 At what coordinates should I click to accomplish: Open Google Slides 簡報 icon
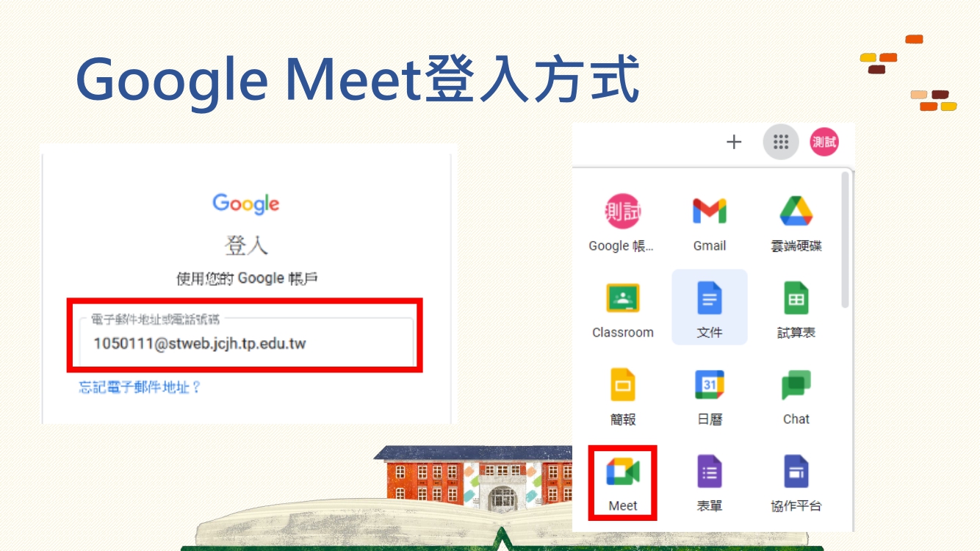point(623,397)
